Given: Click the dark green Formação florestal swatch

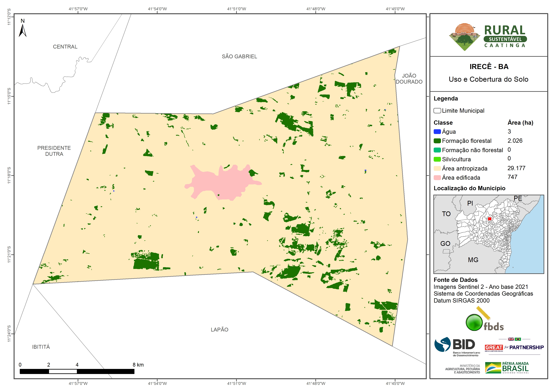Looking at the screenshot, I should coord(437,141).
